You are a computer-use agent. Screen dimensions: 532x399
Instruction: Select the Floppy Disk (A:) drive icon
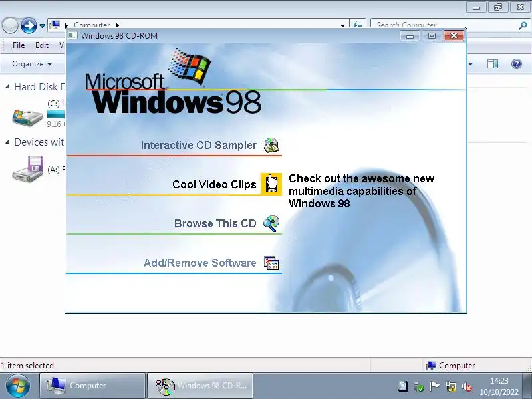click(x=27, y=169)
